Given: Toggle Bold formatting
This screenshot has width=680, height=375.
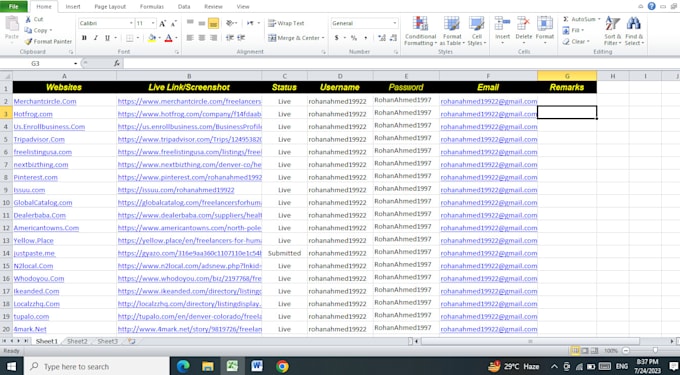Looking at the screenshot, I should pos(84,38).
